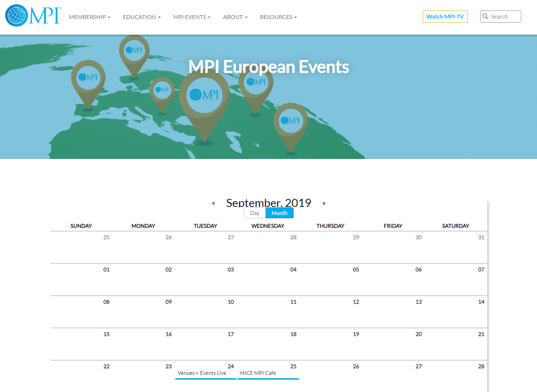Select date 05 in calendar

(356, 270)
